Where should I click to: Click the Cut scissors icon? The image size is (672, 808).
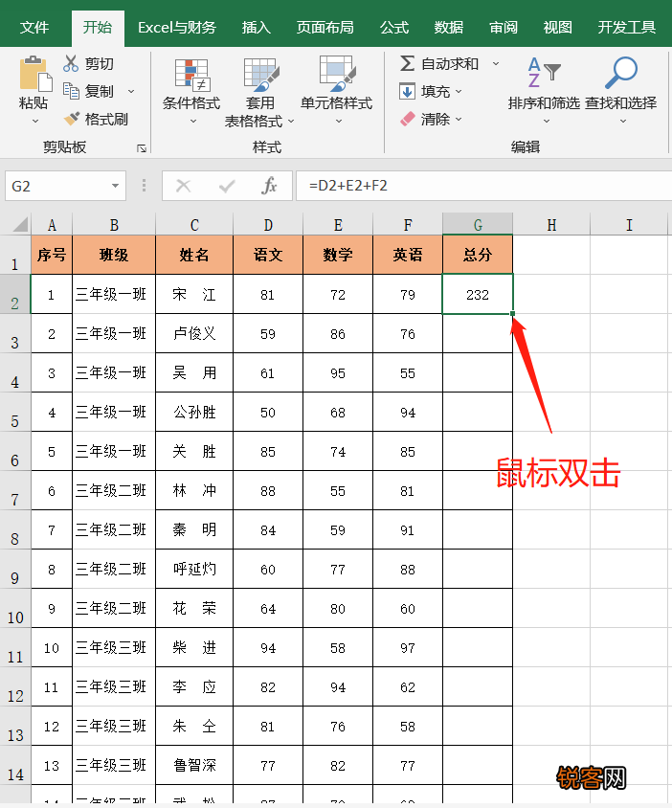[71, 63]
